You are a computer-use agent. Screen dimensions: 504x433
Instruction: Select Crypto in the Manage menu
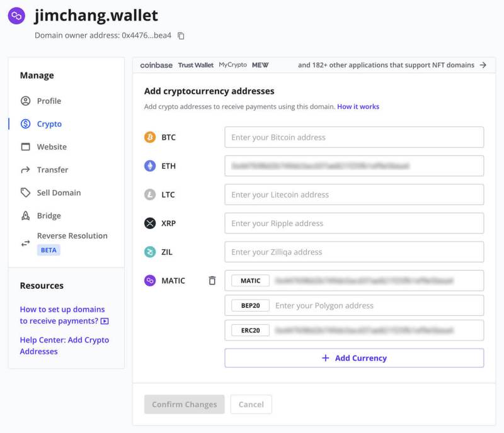49,124
